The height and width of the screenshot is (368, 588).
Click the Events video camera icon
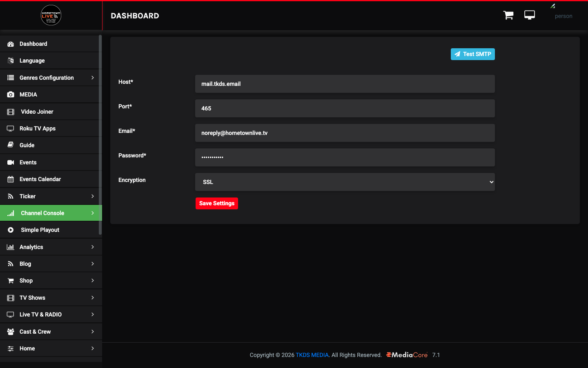(11, 162)
